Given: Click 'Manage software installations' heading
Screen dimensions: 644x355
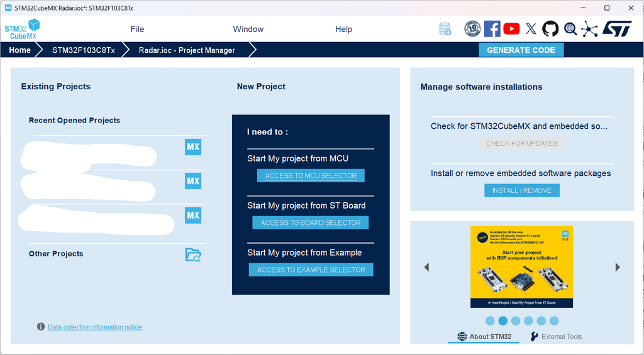Looking at the screenshot, I should tap(481, 87).
